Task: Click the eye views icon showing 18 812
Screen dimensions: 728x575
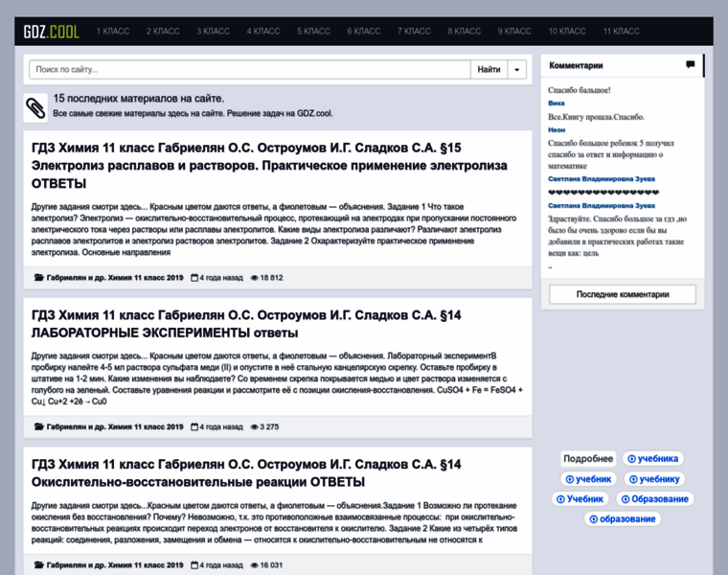Action: click(x=255, y=278)
